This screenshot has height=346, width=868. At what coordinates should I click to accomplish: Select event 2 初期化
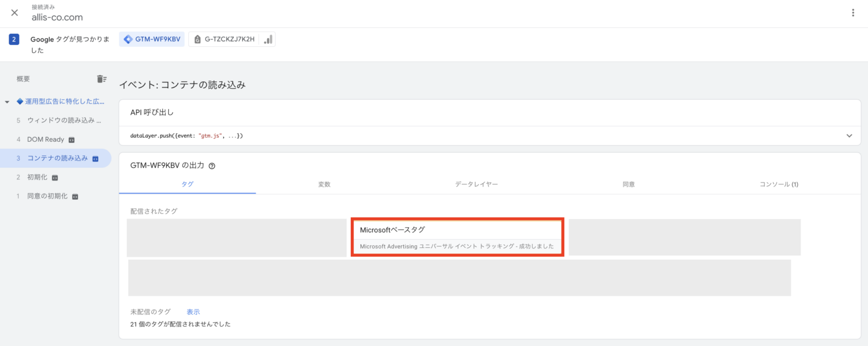(37, 178)
